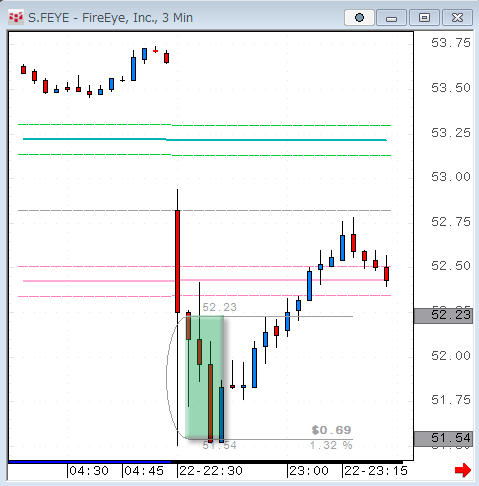
Task: Click the 1.32 % measurement label
Action: coord(331,445)
